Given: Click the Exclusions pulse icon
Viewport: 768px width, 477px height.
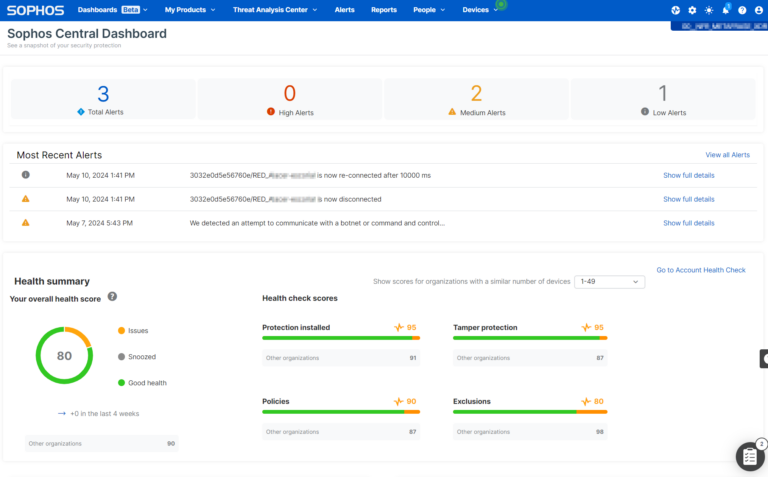Looking at the screenshot, I should tap(586, 401).
